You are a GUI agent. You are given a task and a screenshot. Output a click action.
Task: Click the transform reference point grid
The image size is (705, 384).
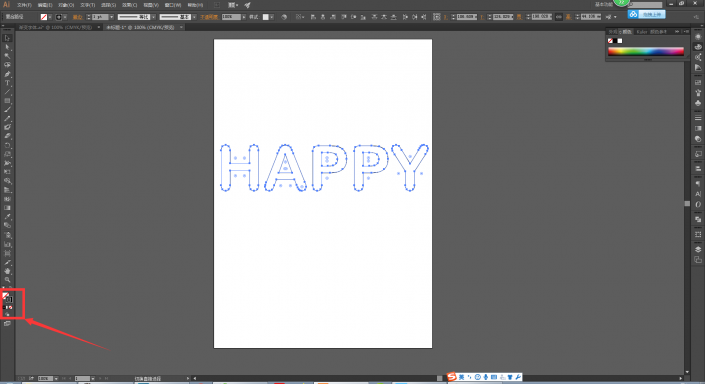(x=437, y=17)
